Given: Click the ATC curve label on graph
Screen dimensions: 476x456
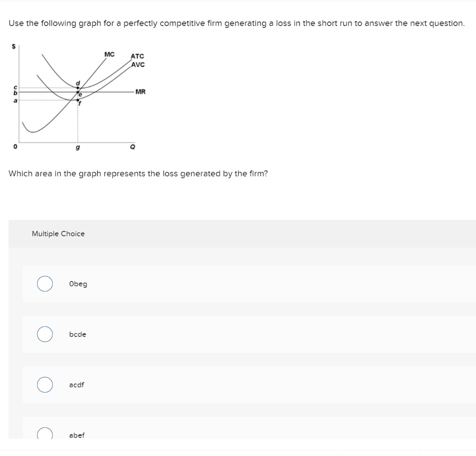Looking at the screenshot, I should point(137,56).
